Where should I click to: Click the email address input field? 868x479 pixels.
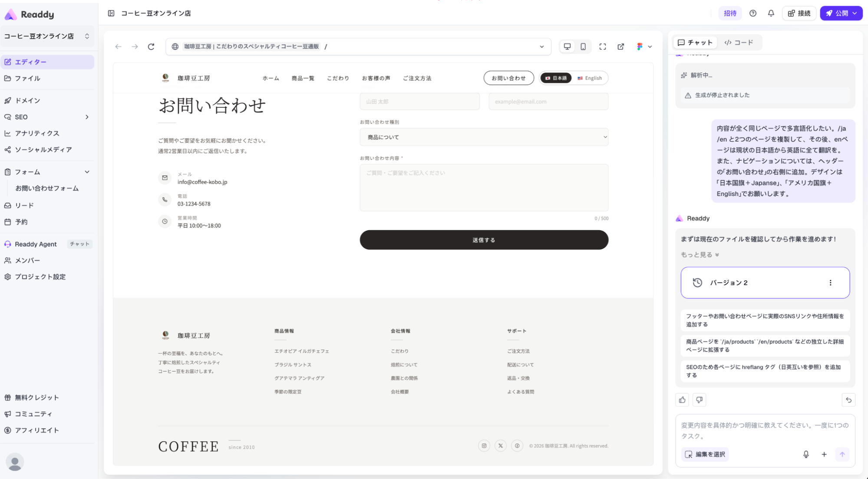point(548,102)
